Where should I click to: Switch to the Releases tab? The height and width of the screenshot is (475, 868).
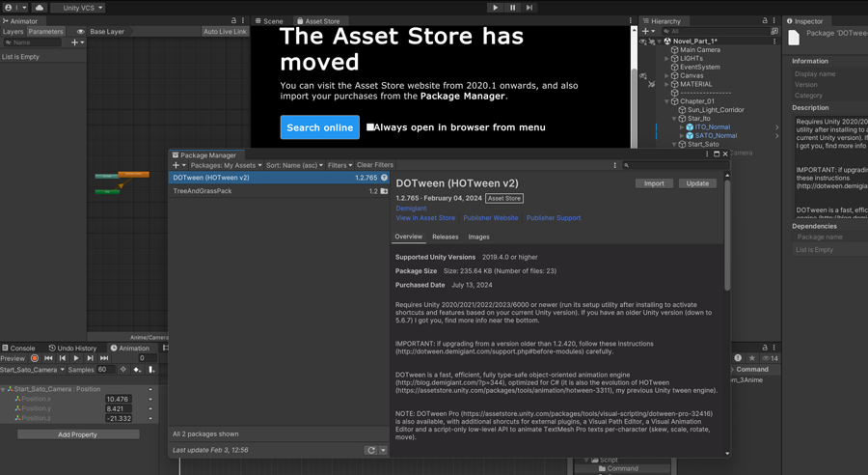coord(445,237)
